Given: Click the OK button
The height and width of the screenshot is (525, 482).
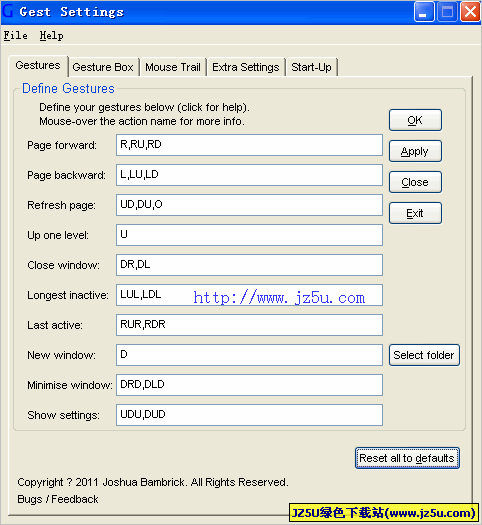Looking at the screenshot, I should click(x=415, y=120).
